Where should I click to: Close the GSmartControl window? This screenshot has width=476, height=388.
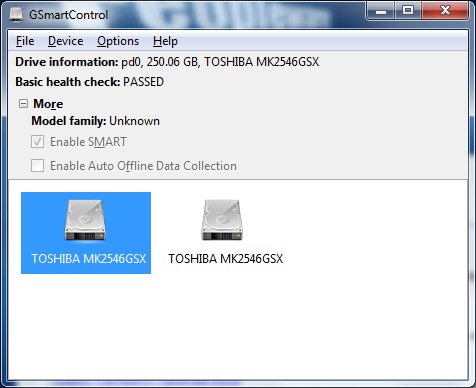click(x=446, y=11)
